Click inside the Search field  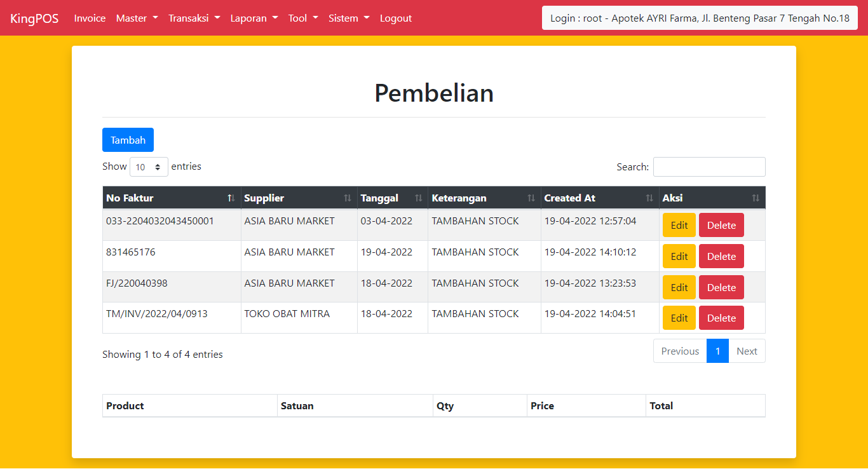(709, 167)
